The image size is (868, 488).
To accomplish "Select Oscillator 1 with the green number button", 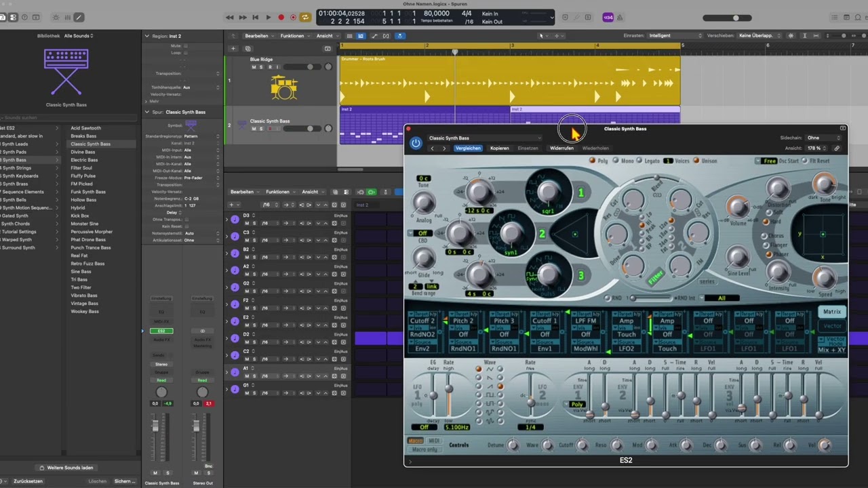I will (x=580, y=193).
